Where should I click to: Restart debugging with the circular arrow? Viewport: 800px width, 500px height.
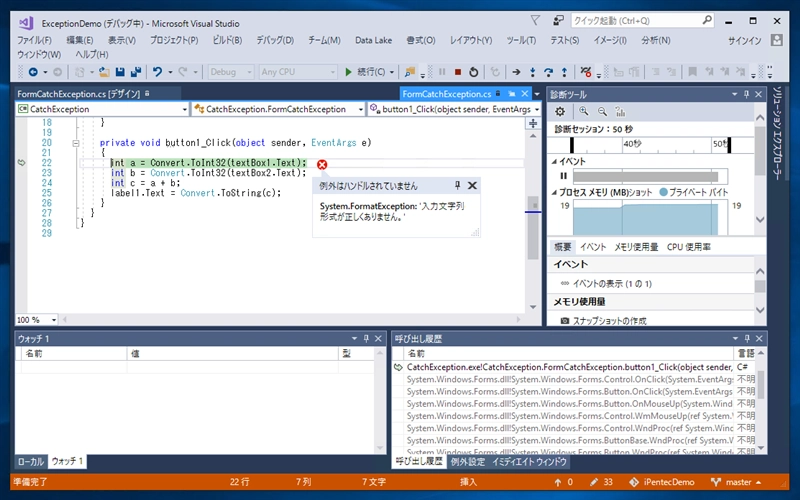point(473,72)
